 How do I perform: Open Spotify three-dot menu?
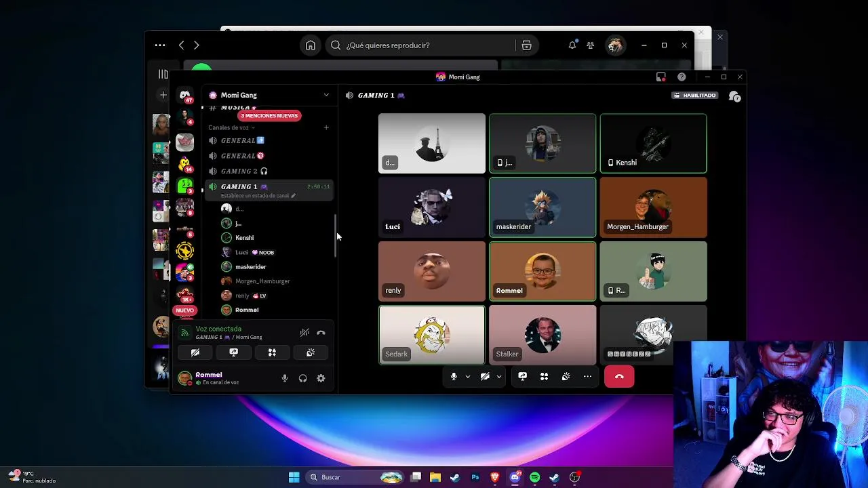coord(160,45)
